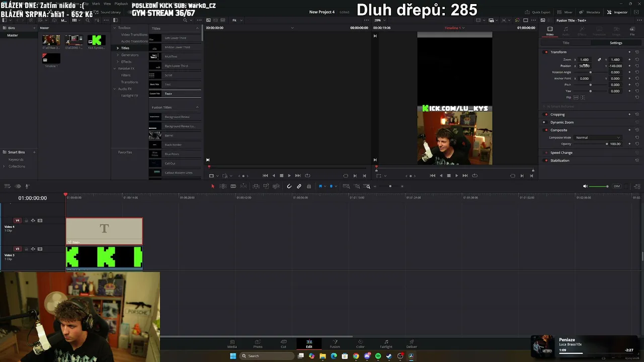The height and width of the screenshot is (362, 644).
Task: Open the Inspector File tab
Action: 632,31
